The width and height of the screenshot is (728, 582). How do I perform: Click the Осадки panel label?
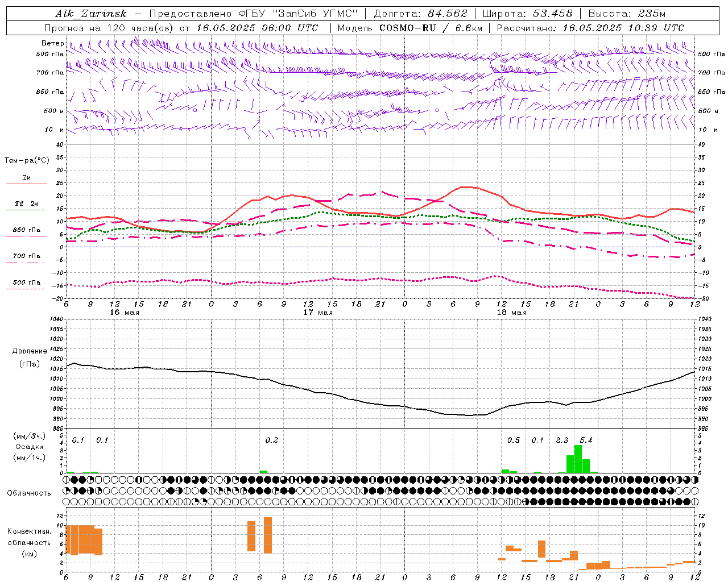coord(30,447)
